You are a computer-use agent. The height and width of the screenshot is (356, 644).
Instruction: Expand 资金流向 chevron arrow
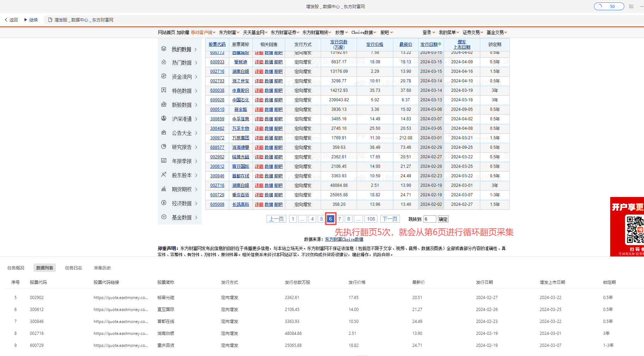pyautogui.click(x=196, y=77)
